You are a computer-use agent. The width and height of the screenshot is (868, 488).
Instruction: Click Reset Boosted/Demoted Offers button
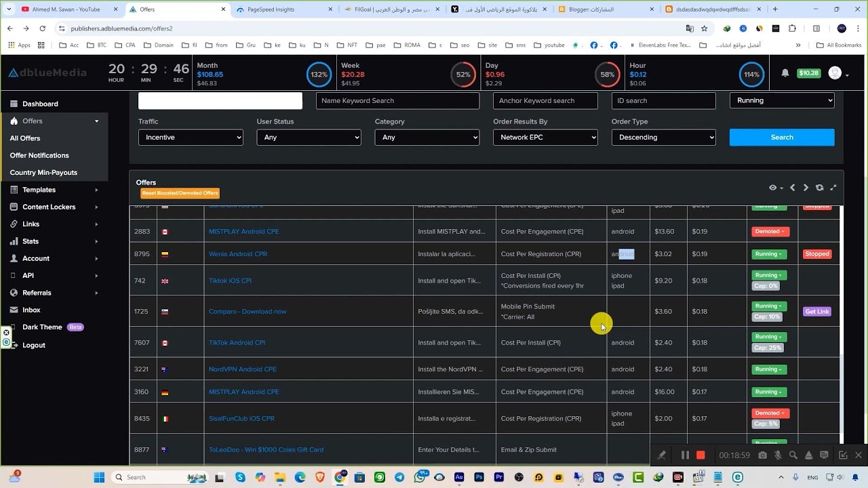coord(180,193)
